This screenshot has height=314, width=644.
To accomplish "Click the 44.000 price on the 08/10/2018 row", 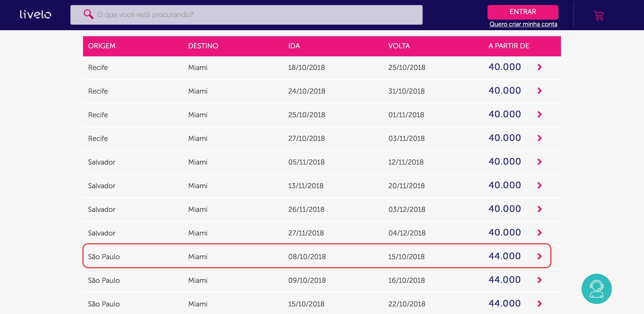I will click(505, 256).
